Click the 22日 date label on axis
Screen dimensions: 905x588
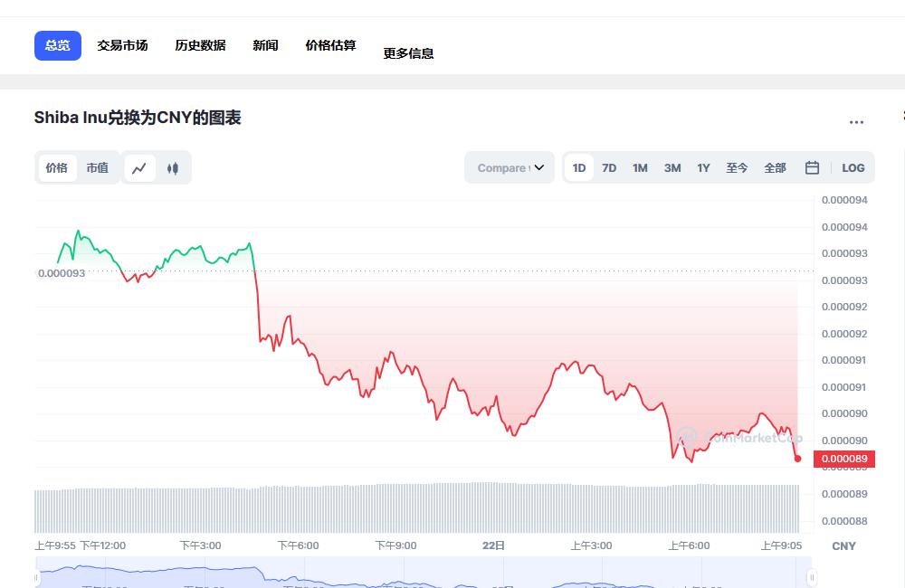pos(494,545)
